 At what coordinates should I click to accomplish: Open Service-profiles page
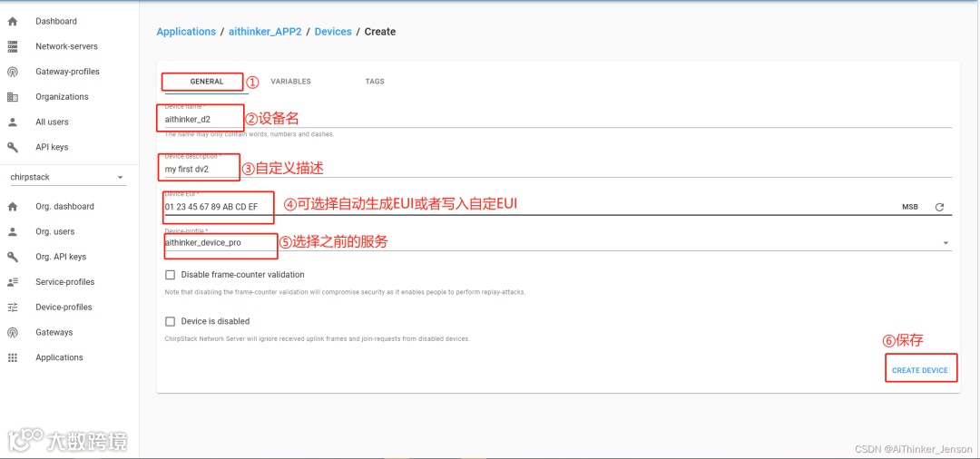coord(65,282)
